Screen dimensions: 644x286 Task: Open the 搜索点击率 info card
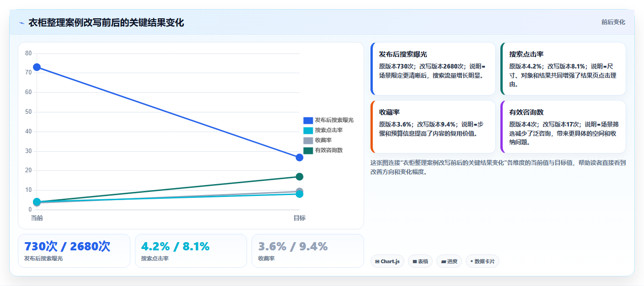click(563, 69)
